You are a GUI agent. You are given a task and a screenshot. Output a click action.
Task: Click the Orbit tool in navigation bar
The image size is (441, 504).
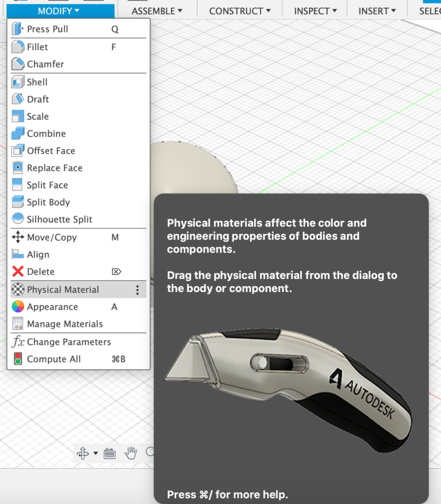tap(83, 453)
